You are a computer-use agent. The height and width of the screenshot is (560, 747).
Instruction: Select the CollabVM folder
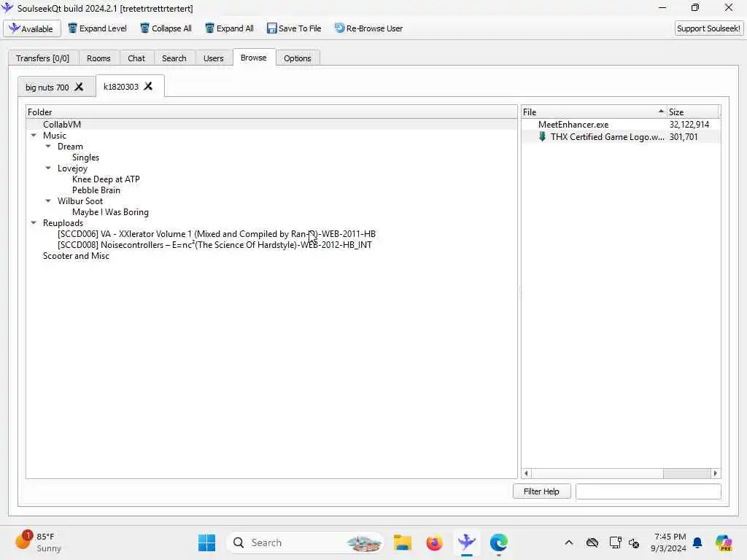tap(62, 124)
